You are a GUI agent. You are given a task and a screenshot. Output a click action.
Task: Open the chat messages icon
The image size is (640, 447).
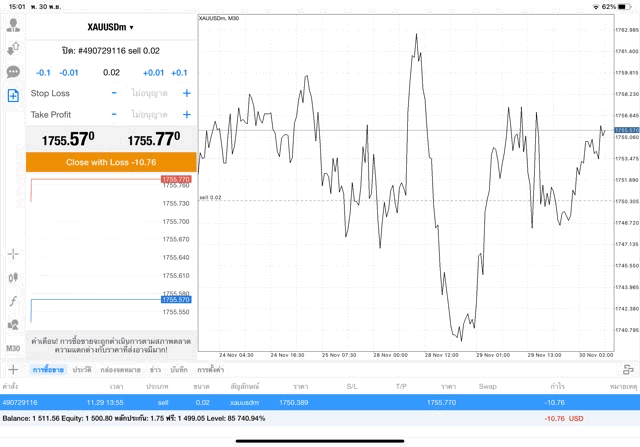pyautogui.click(x=13, y=72)
